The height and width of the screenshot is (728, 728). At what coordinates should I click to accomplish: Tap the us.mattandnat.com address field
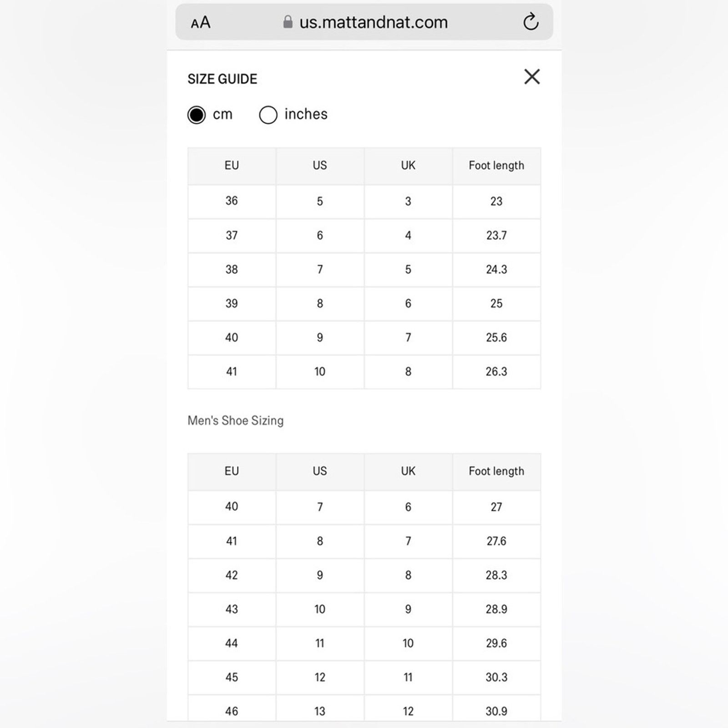pyautogui.click(x=364, y=22)
